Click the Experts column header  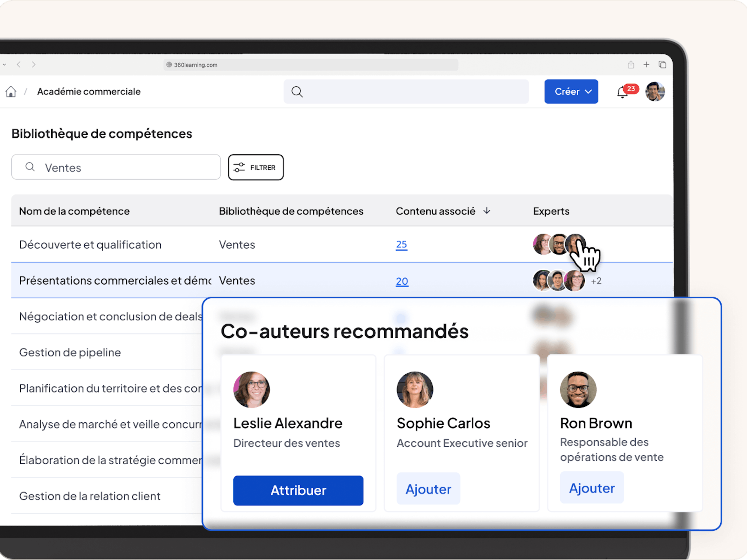[551, 211]
